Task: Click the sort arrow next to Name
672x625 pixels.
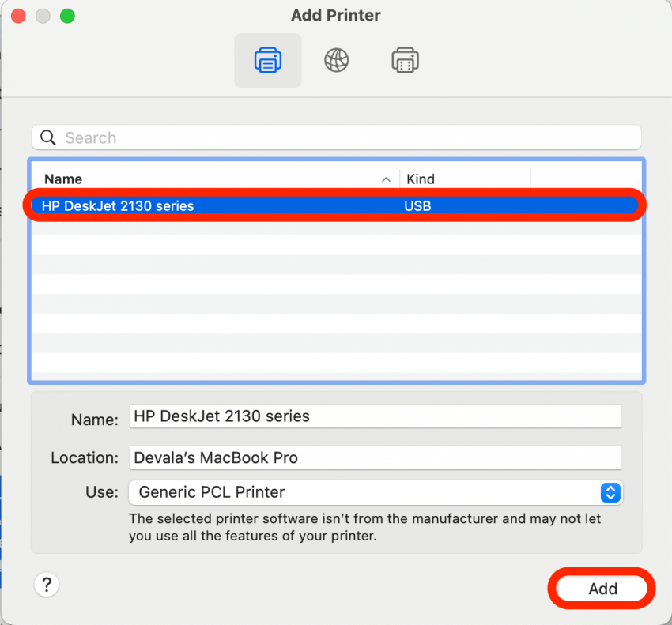Action: pos(385,179)
